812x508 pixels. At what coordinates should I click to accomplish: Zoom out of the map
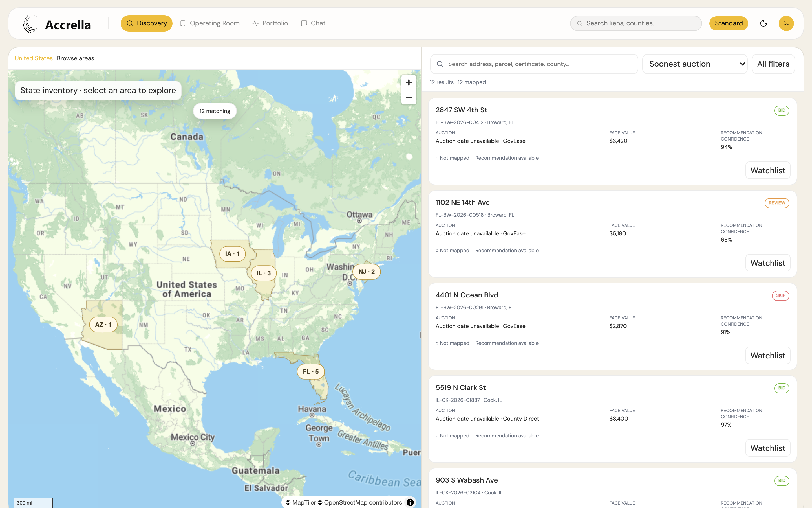click(409, 97)
